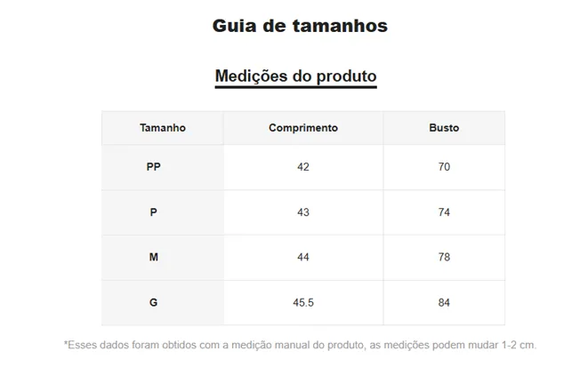Click the 'Guia de tamanhos' title
This screenshot has width=588, height=383.
300,26
